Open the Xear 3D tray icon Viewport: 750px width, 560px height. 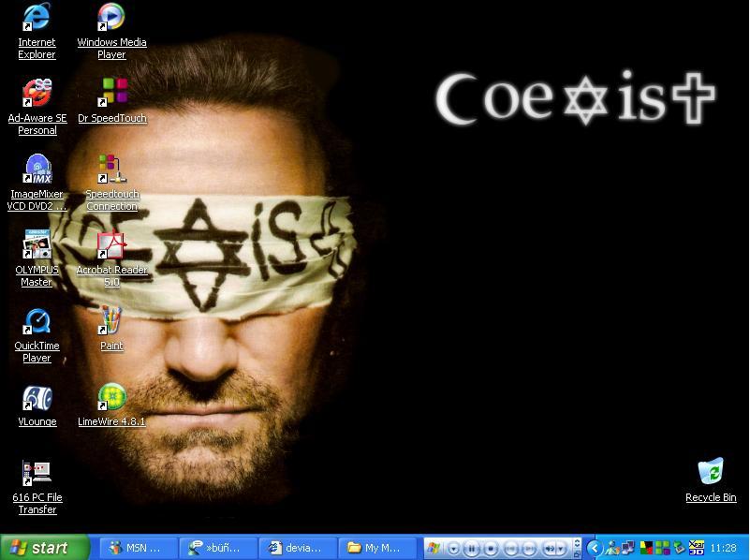point(696,548)
